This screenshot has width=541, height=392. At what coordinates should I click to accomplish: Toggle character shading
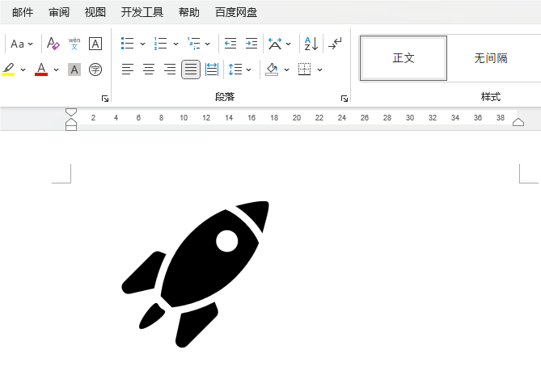pyautogui.click(x=74, y=70)
